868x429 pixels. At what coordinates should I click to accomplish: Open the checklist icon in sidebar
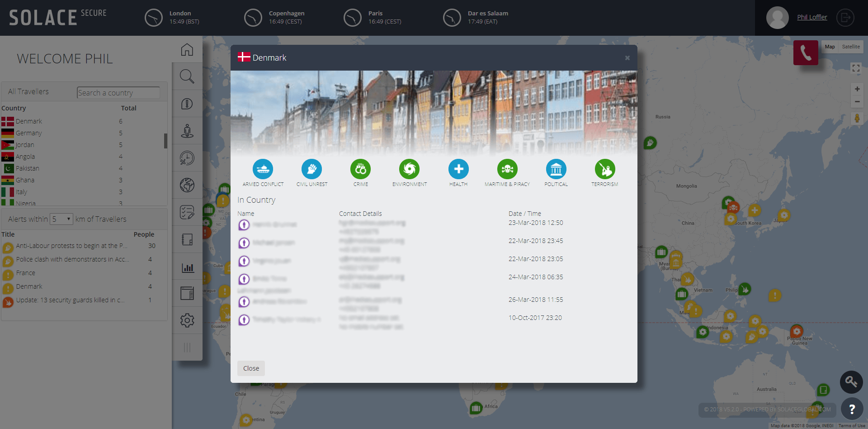click(187, 212)
